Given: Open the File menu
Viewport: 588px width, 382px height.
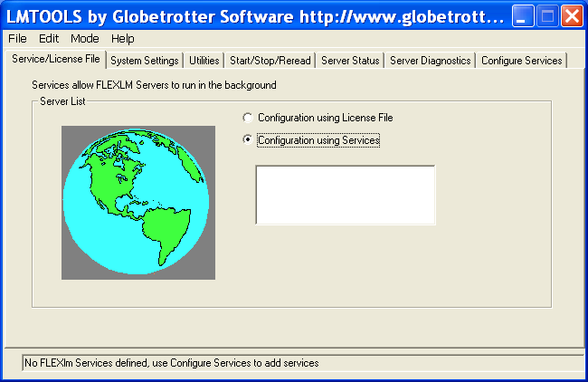Looking at the screenshot, I should click(17, 39).
